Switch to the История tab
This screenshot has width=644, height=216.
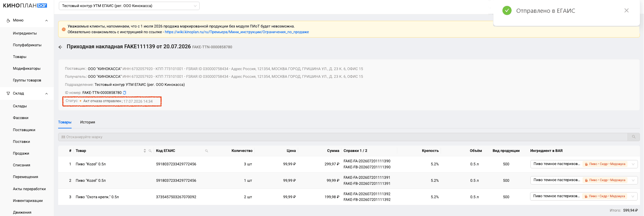coord(87,122)
